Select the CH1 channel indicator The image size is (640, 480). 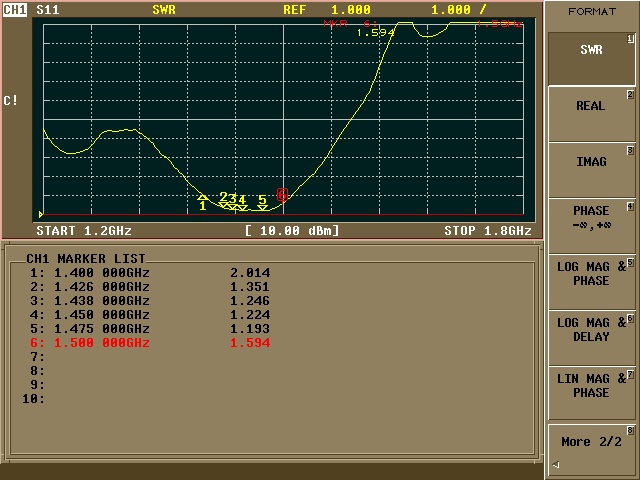pos(15,9)
